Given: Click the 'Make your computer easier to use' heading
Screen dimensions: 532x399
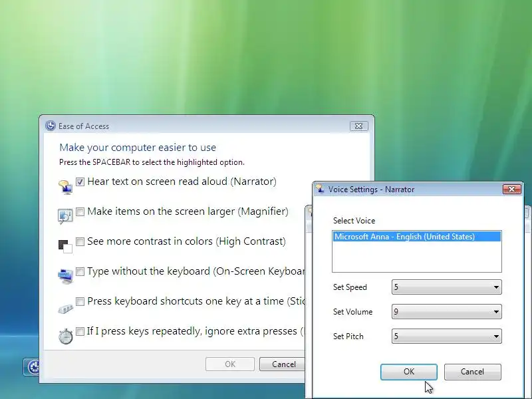Looking at the screenshot, I should pyautogui.click(x=138, y=148).
